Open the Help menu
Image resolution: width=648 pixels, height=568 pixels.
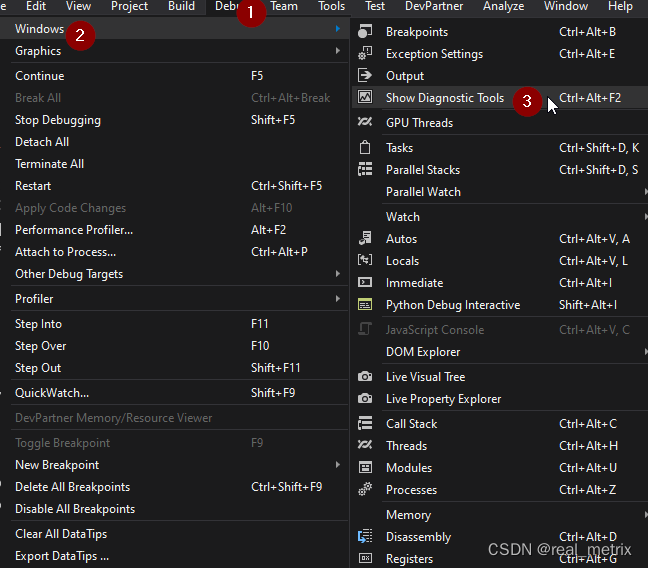click(x=620, y=6)
